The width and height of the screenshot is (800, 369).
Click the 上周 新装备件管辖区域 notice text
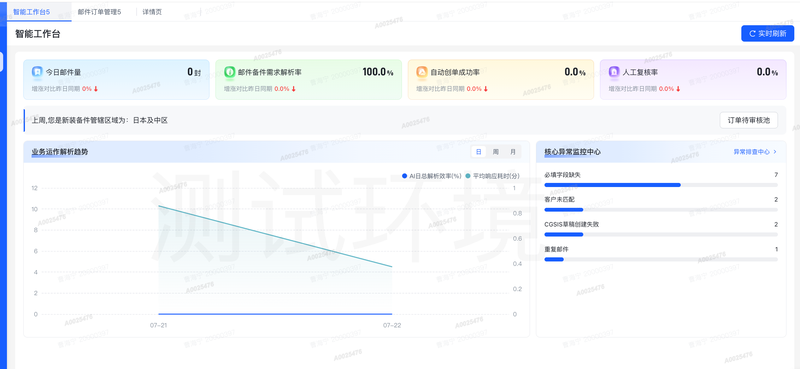99,120
